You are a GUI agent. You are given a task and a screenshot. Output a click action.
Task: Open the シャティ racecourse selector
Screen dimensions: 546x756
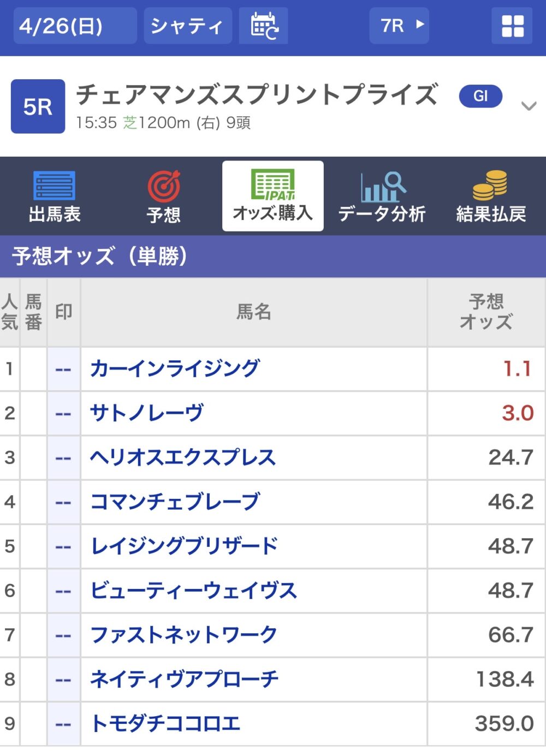tap(187, 26)
